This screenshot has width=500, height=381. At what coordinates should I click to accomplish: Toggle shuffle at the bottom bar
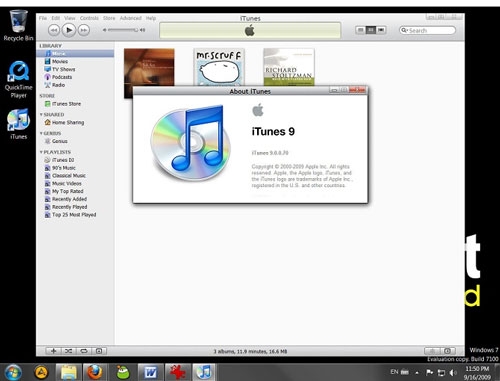[68, 351]
